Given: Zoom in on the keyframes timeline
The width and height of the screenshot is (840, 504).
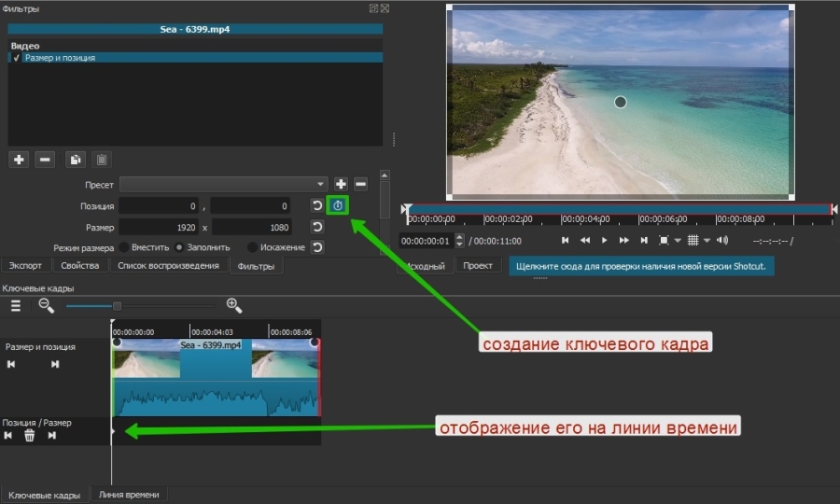Looking at the screenshot, I should (234, 305).
